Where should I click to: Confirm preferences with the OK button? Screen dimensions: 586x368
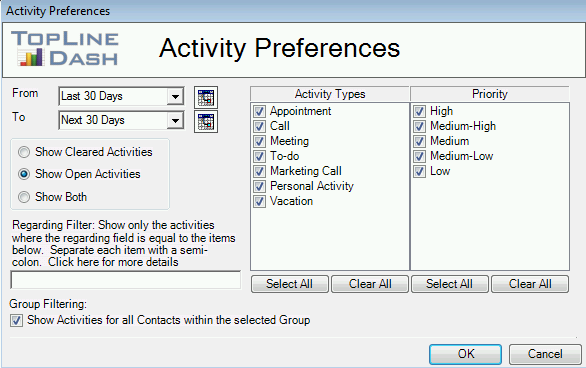coord(466,354)
